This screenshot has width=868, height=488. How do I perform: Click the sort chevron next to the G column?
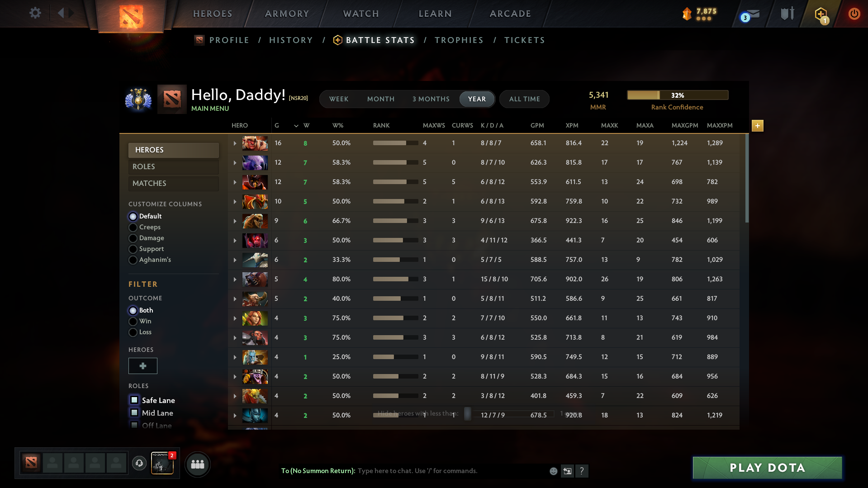click(x=296, y=126)
